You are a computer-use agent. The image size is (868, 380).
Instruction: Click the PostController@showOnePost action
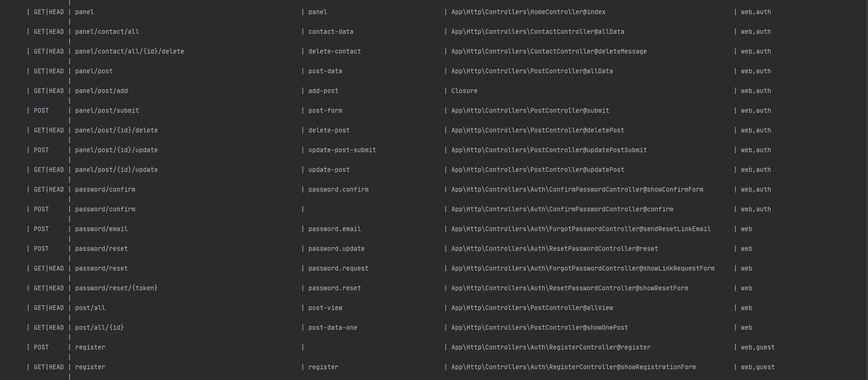click(x=539, y=328)
